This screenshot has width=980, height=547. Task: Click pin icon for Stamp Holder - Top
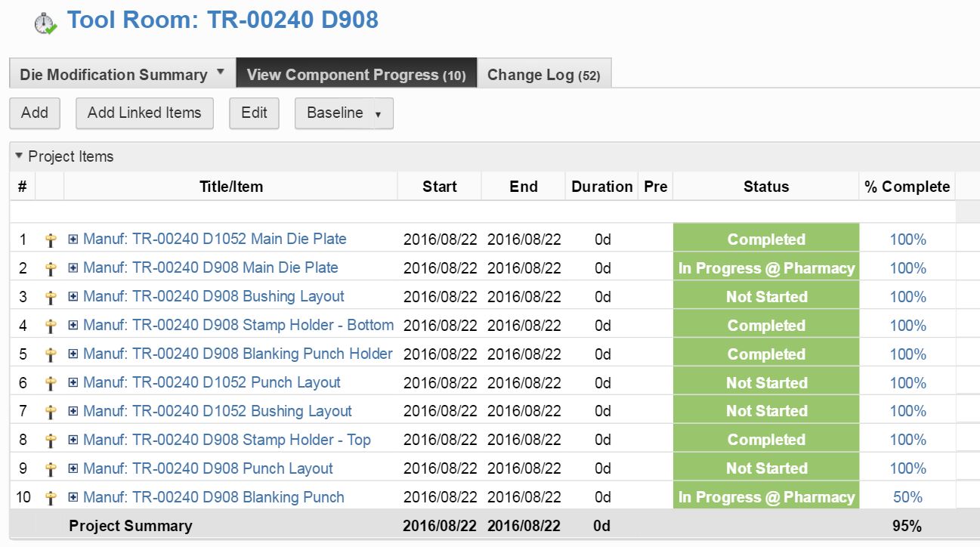tap(51, 440)
